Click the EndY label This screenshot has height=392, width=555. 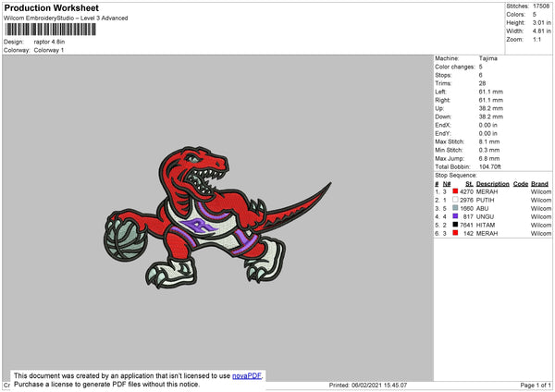(443, 133)
